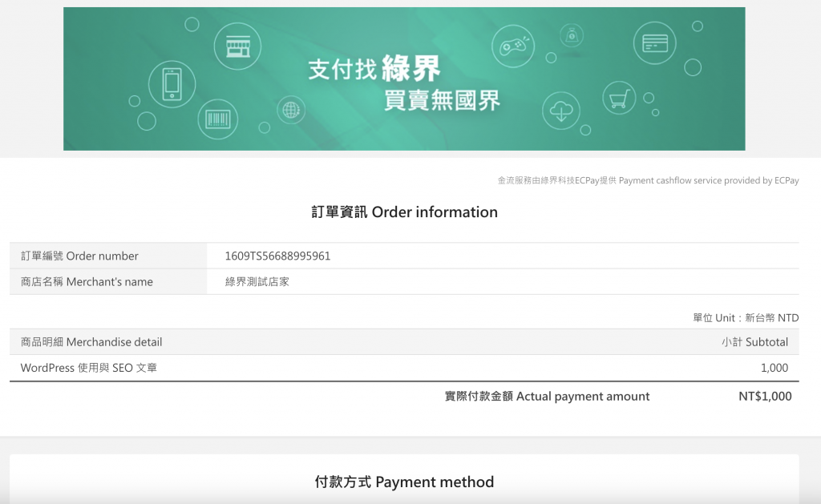Click the cloud download icon in the banner

(561, 111)
